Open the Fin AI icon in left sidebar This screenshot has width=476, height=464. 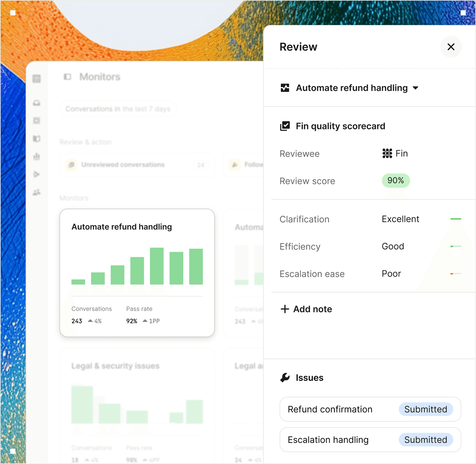click(36, 121)
